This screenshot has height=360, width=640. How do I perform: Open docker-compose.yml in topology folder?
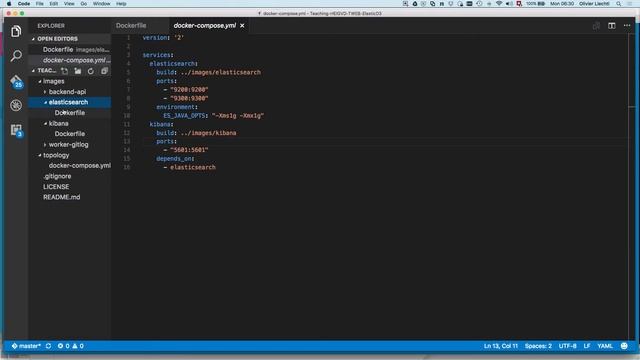(x=80, y=166)
